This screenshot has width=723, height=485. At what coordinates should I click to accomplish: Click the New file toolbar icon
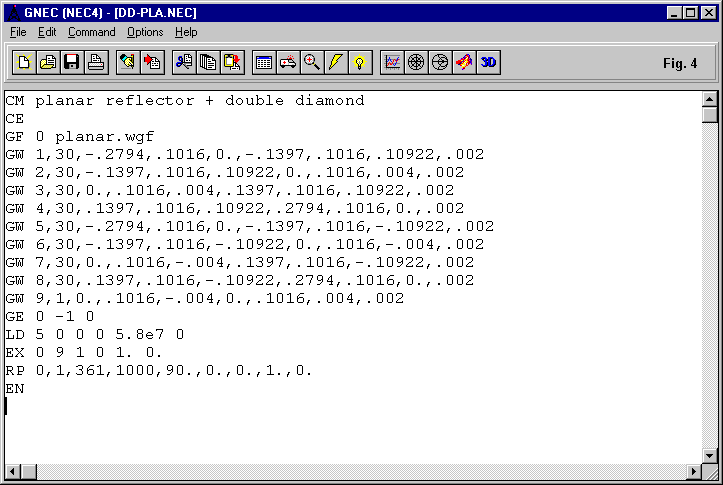[24, 62]
